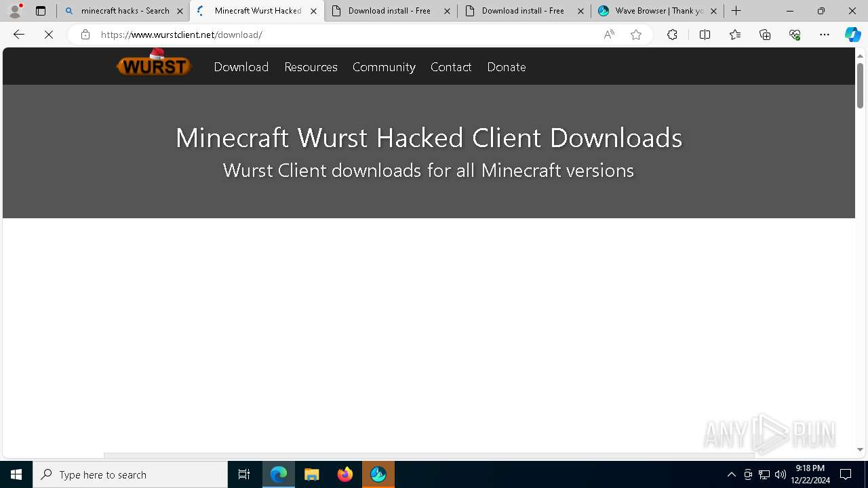Open a new browser tab
The image size is (868, 488).
click(x=736, y=11)
